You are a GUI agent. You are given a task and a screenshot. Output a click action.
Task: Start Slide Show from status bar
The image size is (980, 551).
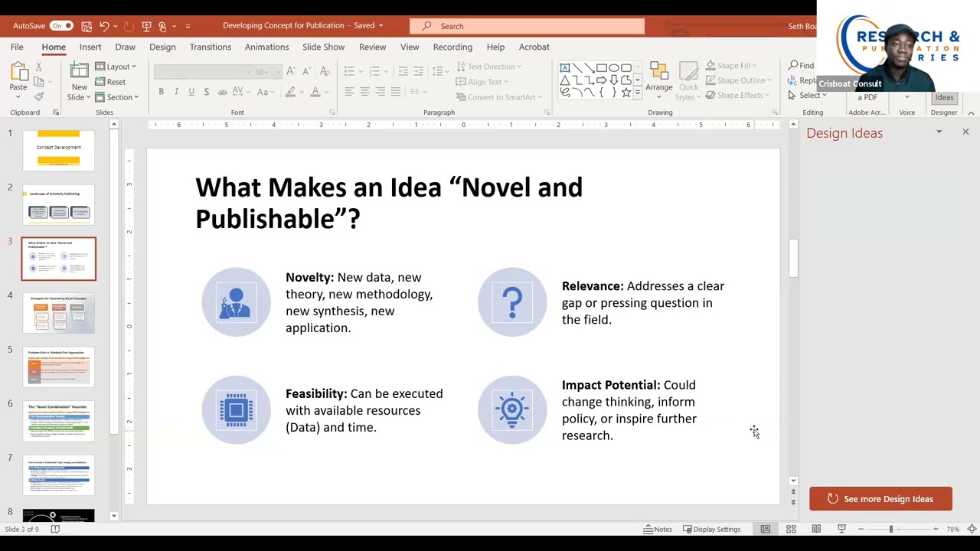(x=841, y=529)
